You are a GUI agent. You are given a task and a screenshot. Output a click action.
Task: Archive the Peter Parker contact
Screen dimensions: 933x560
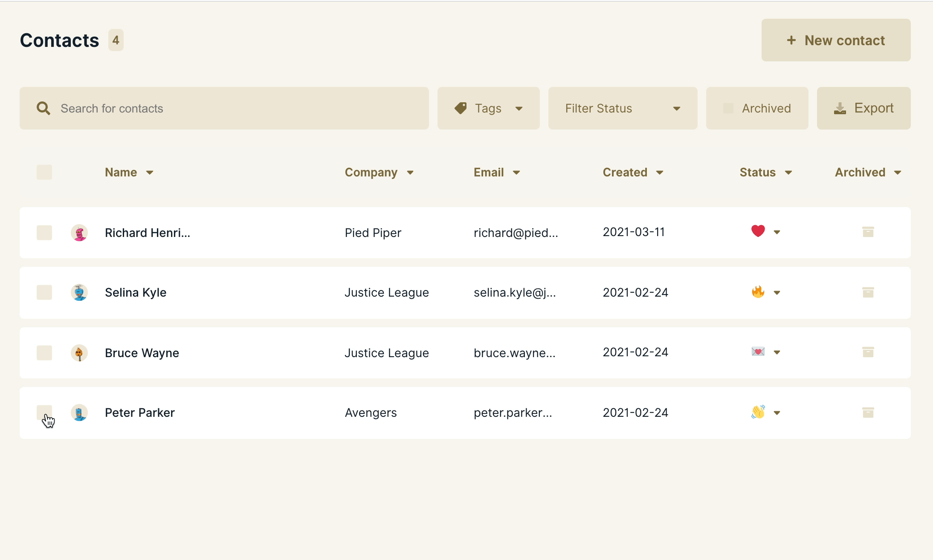(868, 413)
